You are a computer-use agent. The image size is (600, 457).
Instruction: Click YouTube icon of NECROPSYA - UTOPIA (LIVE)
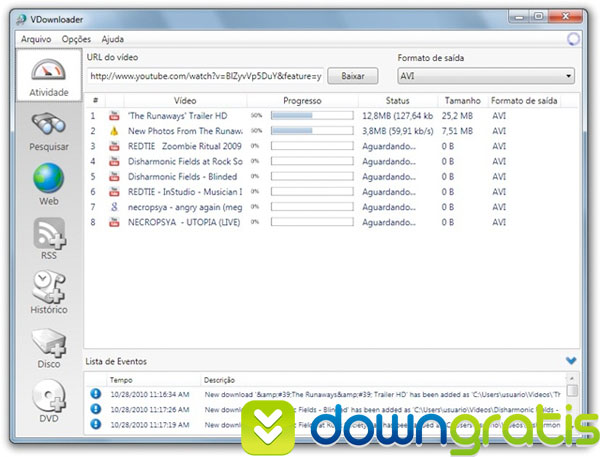[x=114, y=222]
